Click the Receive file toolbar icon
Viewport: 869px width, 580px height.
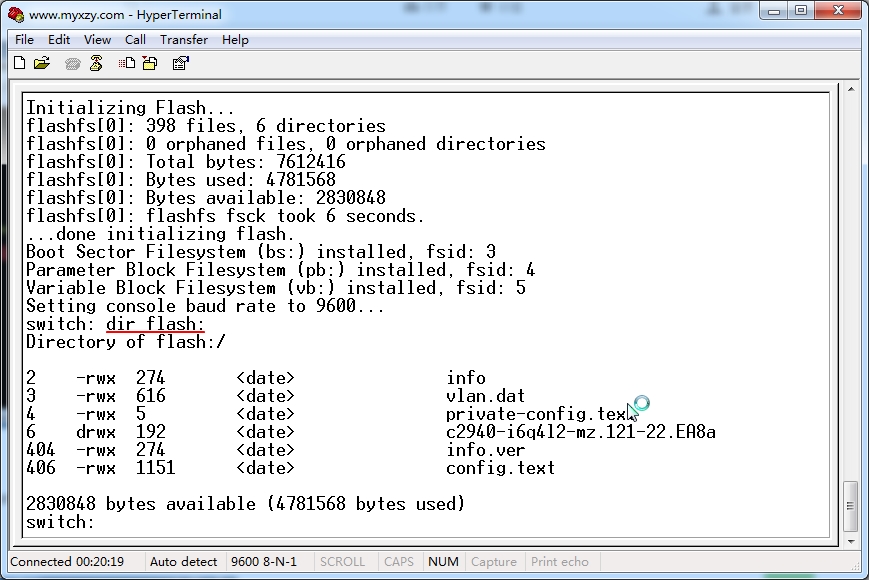coord(150,63)
